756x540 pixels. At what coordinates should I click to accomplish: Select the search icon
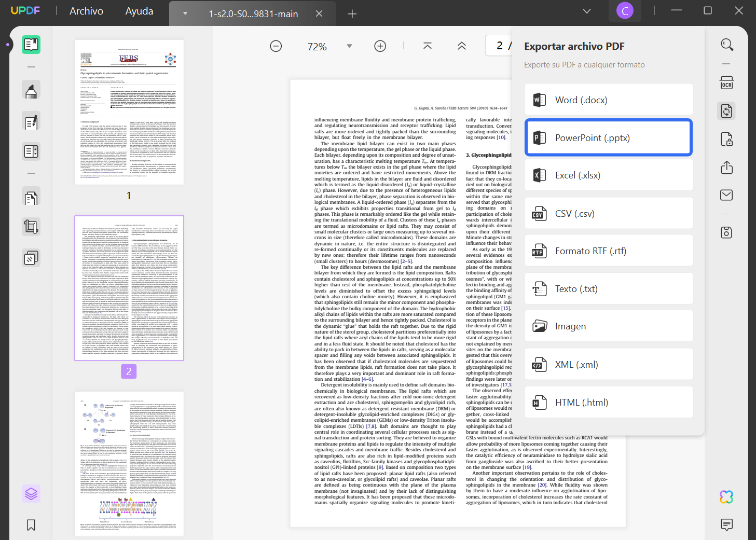coord(726,44)
